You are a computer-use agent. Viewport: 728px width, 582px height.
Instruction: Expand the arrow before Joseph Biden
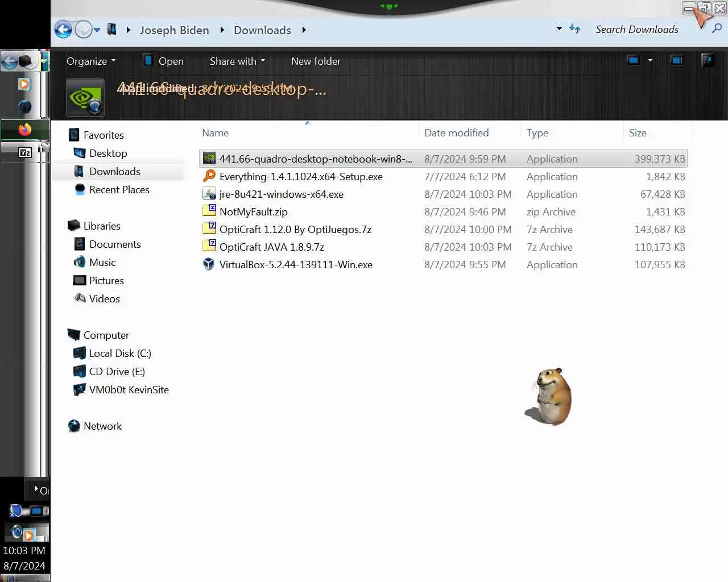[129, 30]
